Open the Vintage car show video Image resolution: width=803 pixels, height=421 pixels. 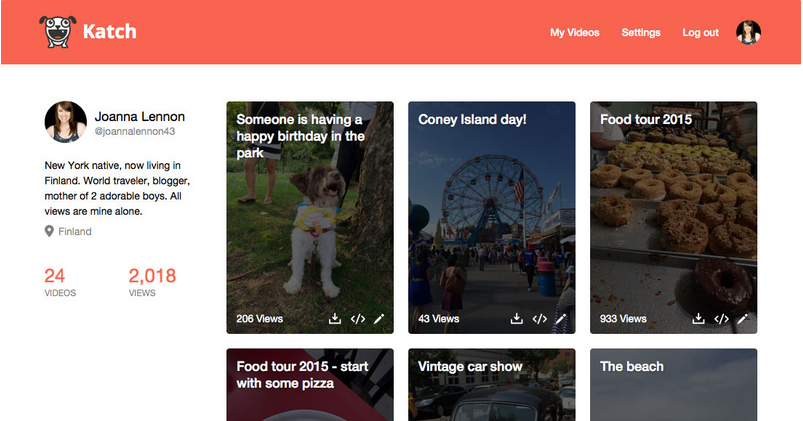pos(492,385)
